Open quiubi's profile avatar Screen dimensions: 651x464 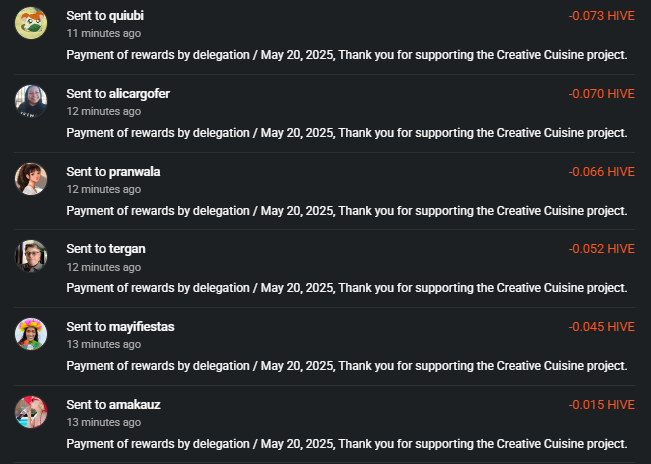[x=31, y=23]
